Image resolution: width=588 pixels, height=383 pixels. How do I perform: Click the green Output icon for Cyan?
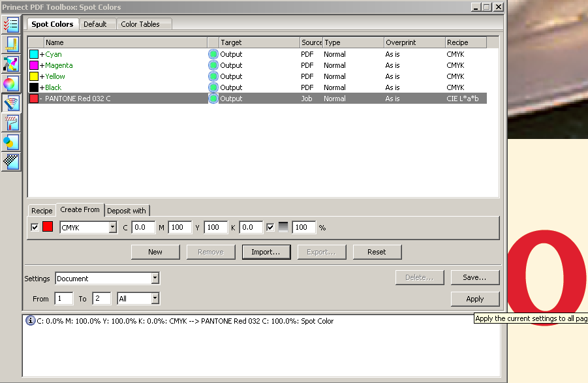click(213, 54)
